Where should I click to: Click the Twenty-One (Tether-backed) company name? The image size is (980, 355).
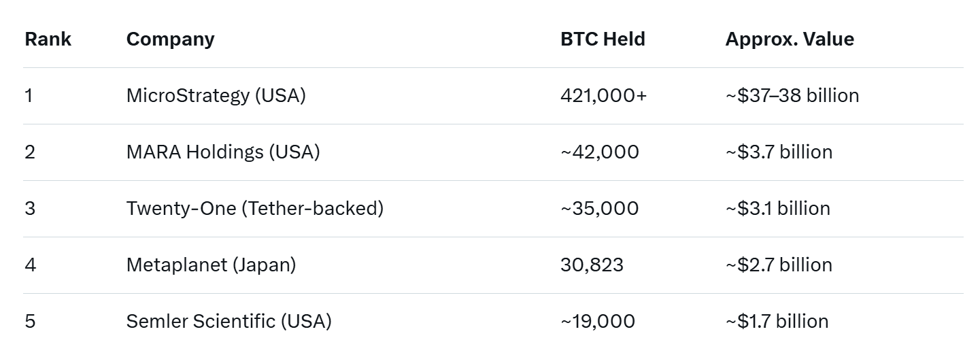pos(254,209)
